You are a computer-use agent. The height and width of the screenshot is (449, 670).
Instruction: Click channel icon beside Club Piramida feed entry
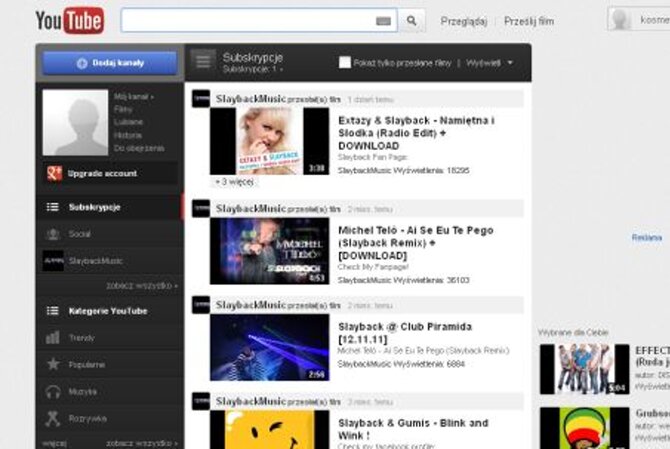(201, 305)
